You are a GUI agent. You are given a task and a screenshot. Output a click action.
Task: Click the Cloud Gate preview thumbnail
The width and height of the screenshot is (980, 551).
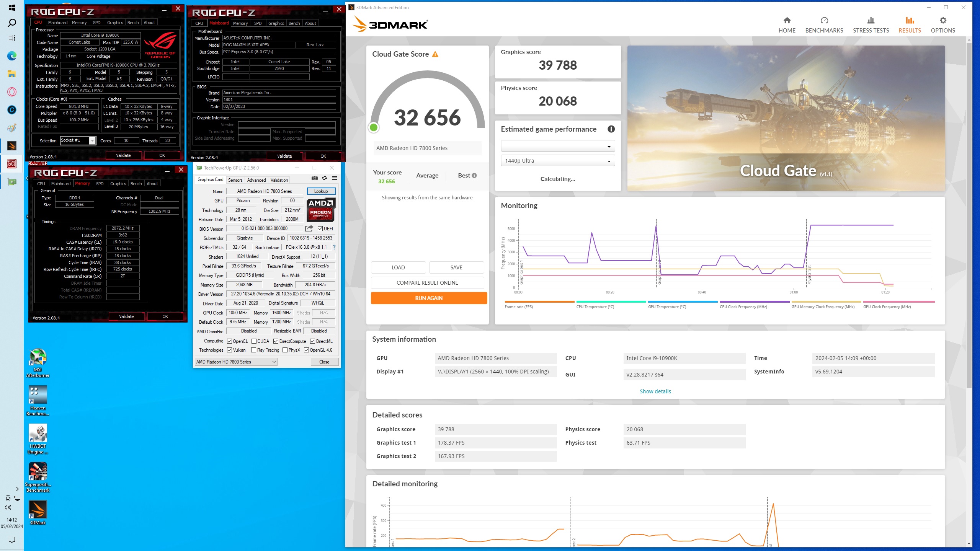(786, 118)
